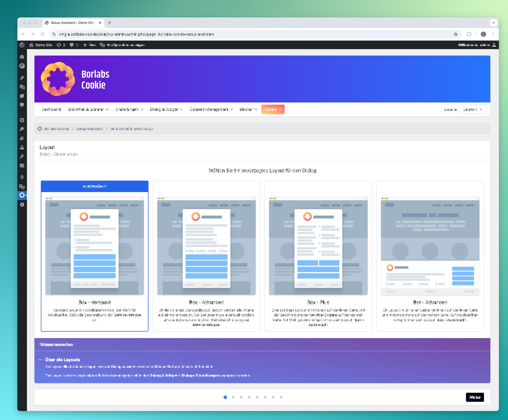Screen dimensions: 508x420
Task: Expand the Blocker menu
Action: pos(248,110)
